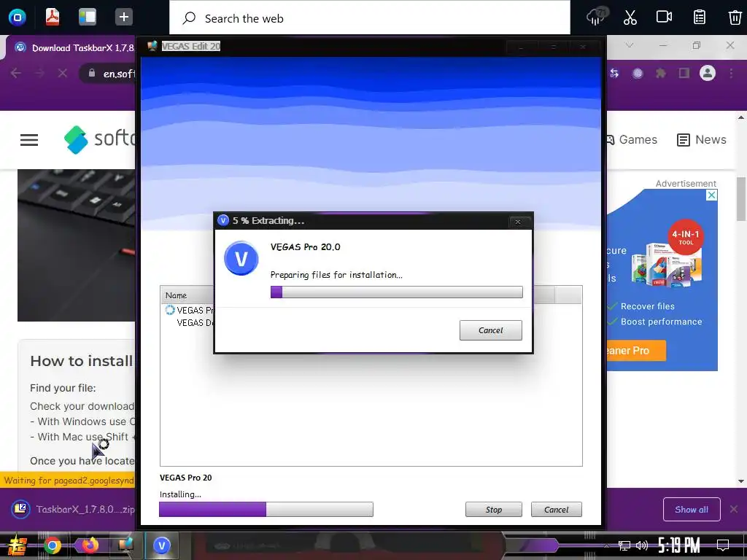Select the VEGAS D row in installer list

pos(194,323)
